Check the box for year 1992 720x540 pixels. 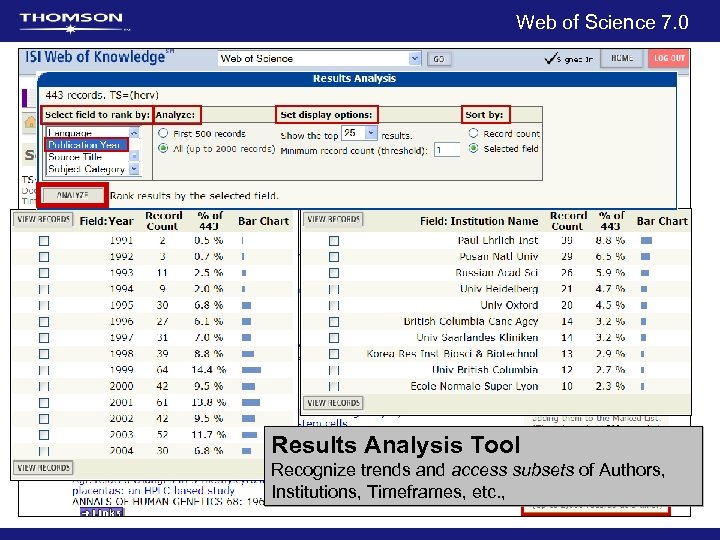pyautogui.click(x=44, y=257)
